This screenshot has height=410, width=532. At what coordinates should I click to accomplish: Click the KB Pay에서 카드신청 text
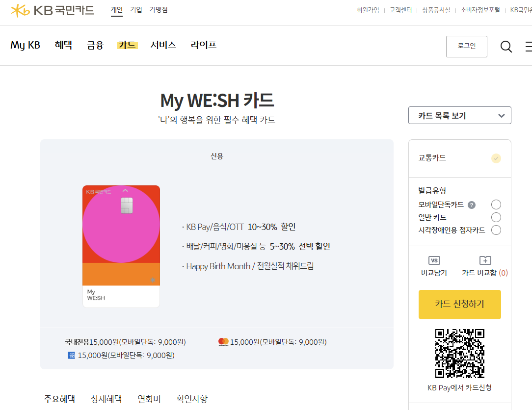459,387
